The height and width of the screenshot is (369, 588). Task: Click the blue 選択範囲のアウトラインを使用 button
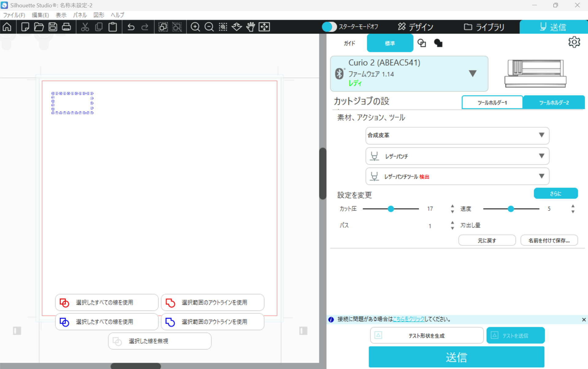pyautogui.click(x=212, y=322)
